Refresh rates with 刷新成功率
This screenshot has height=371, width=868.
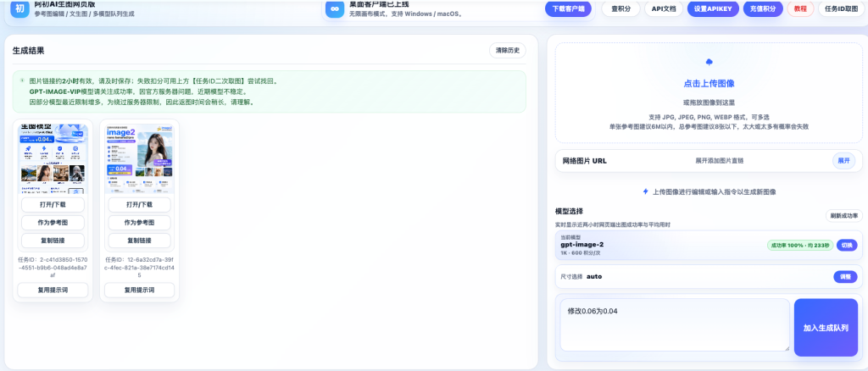point(843,216)
